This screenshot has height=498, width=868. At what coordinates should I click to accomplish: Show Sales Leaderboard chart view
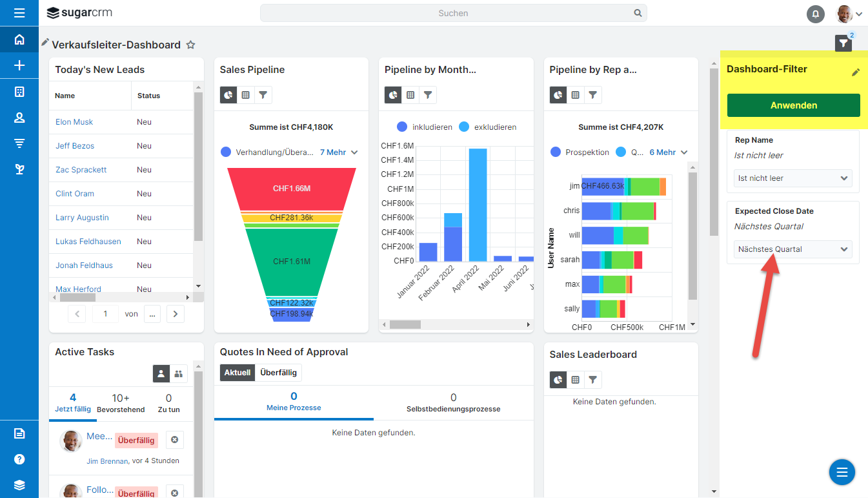558,380
